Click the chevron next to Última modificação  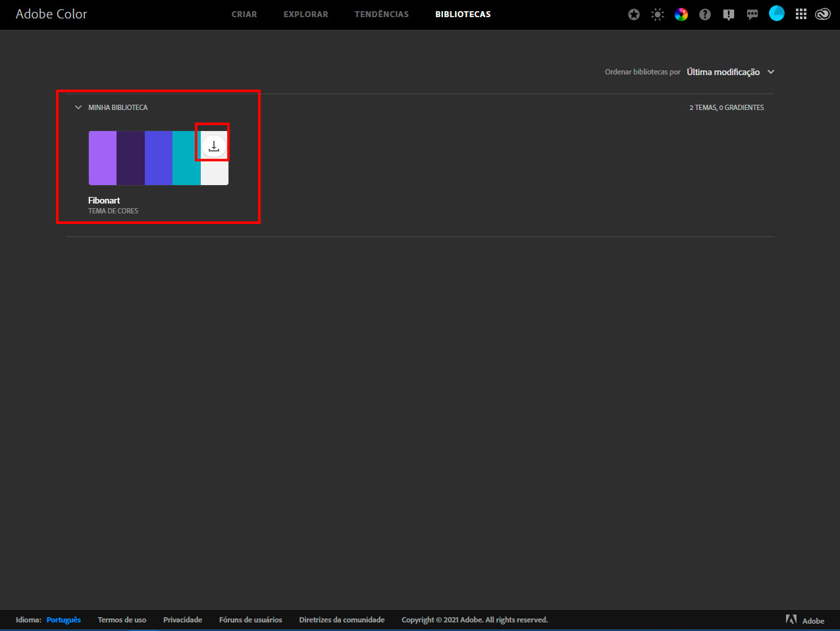771,72
